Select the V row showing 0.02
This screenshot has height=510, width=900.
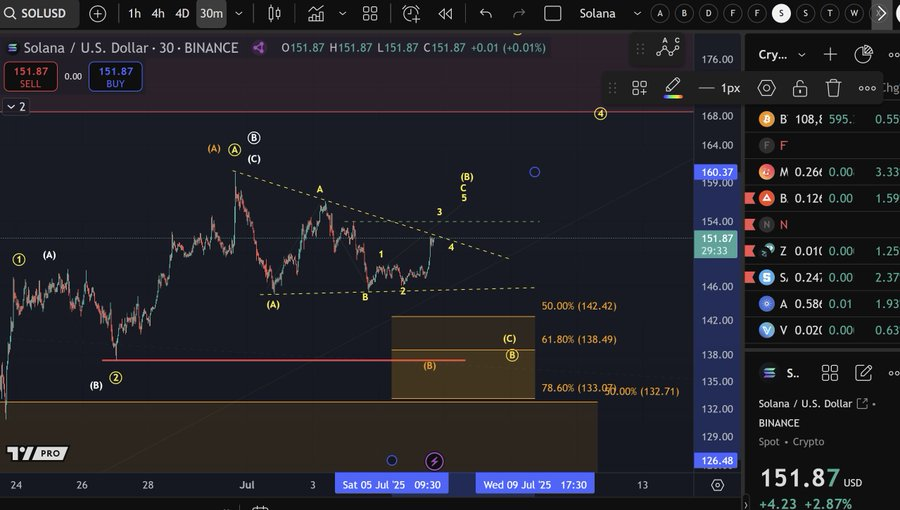(823, 330)
